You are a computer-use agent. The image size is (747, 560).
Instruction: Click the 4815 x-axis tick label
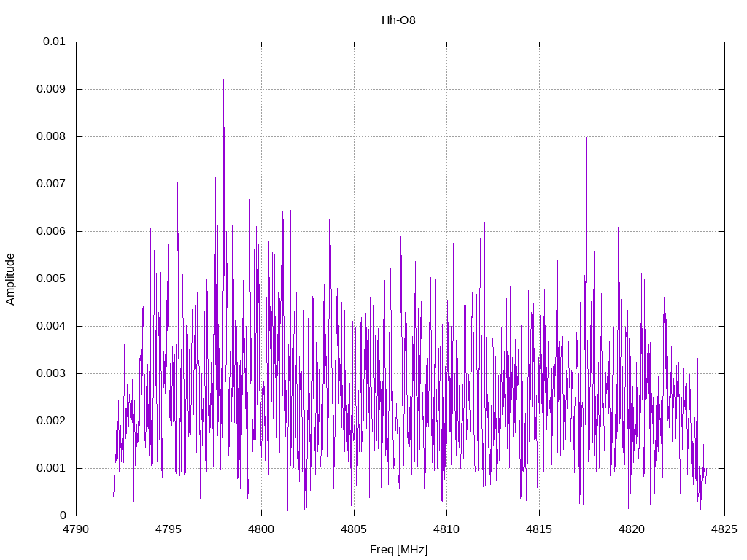click(539, 529)
